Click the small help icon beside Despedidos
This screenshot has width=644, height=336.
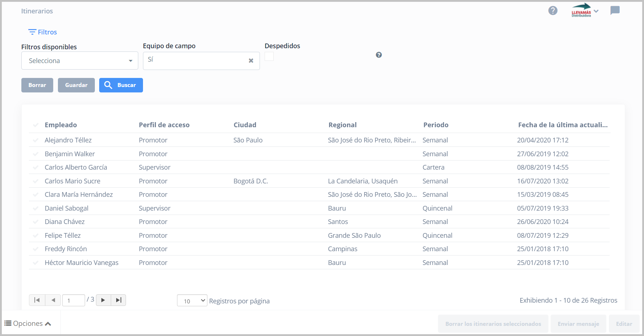click(x=379, y=55)
